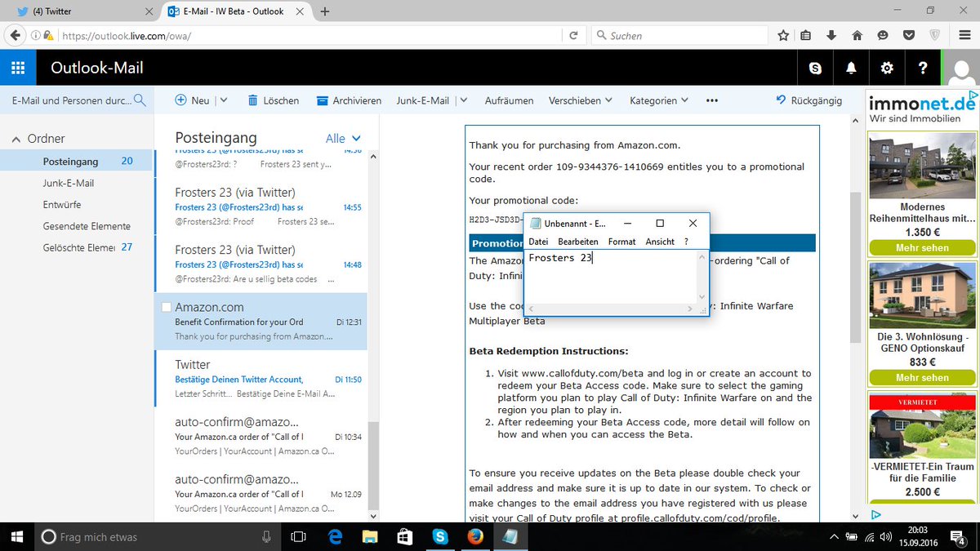
Task: Reload the page in Firefox
Action: 574,36
